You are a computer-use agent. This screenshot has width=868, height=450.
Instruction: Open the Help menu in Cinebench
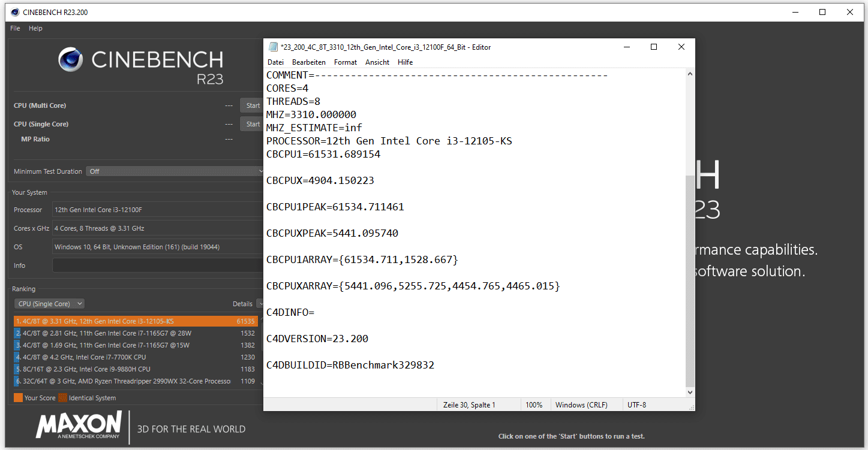pyautogui.click(x=35, y=28)
